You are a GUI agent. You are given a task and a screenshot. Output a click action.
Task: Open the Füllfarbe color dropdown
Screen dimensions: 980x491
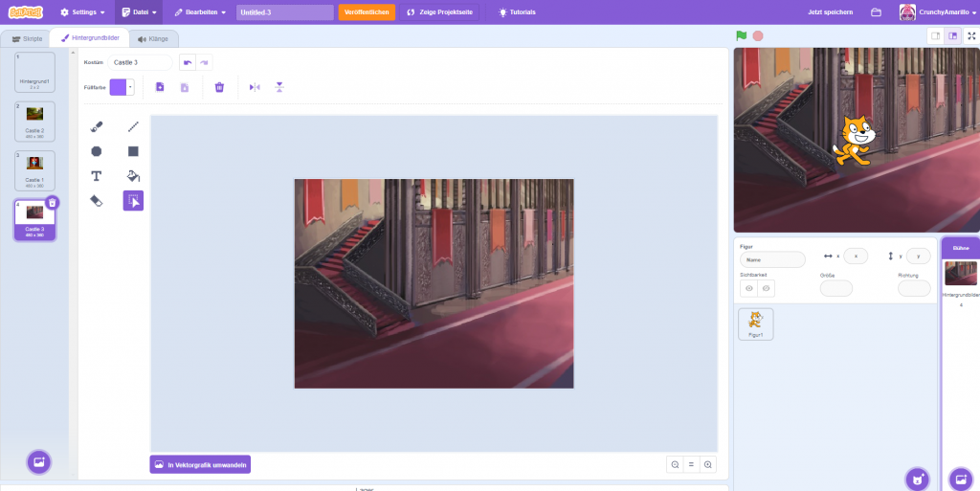(x=122, y=87)
